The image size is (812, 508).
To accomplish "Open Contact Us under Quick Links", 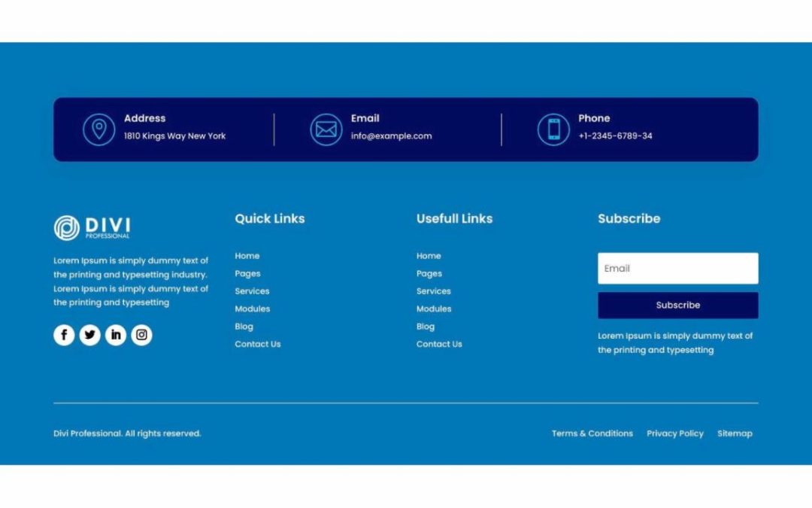I will click(x=258, y=344).
